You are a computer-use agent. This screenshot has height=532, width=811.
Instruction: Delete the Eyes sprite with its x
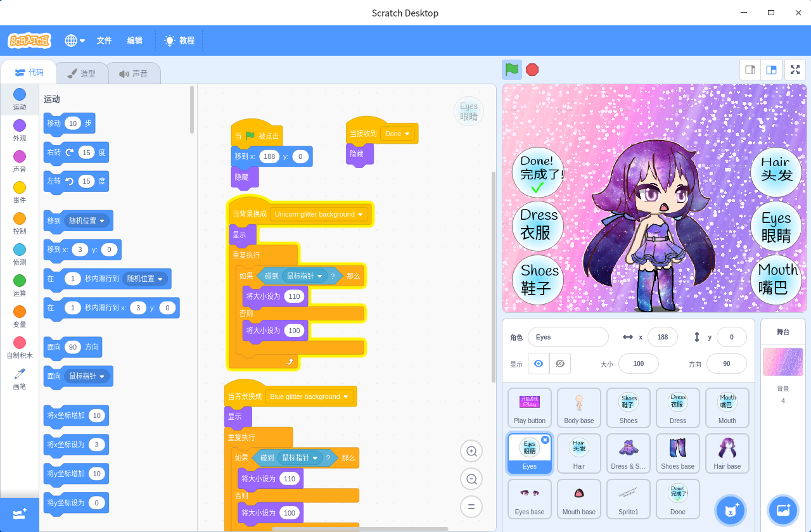pos(545,440)
